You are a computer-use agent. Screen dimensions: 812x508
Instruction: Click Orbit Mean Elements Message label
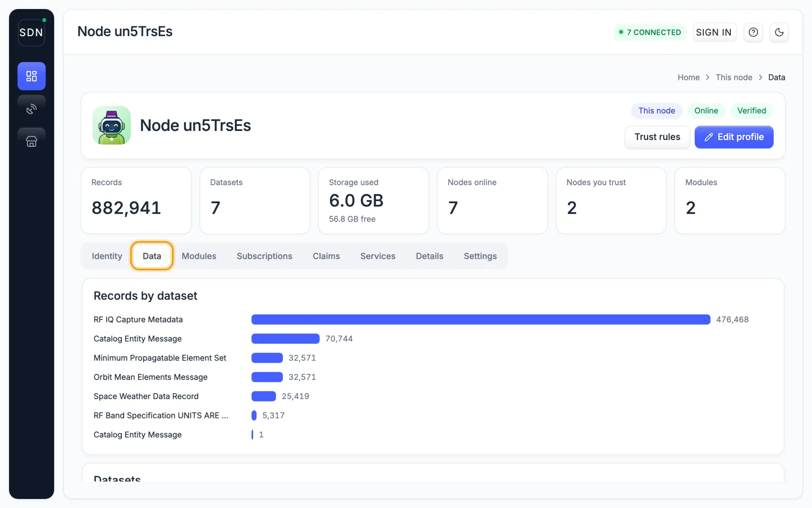coord(151,377)
